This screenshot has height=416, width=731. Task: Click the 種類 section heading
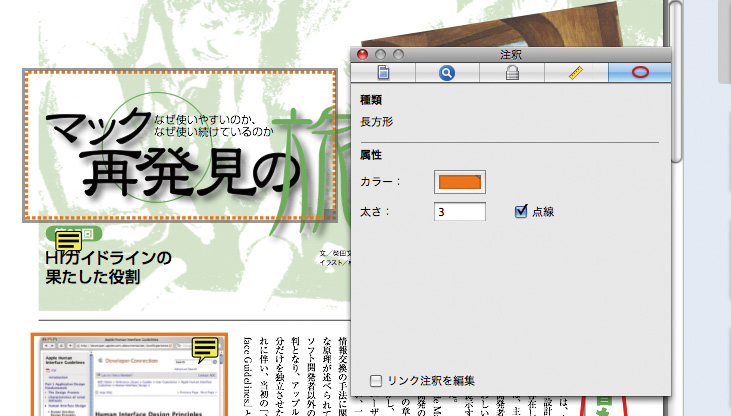click(x=371, y=100)
